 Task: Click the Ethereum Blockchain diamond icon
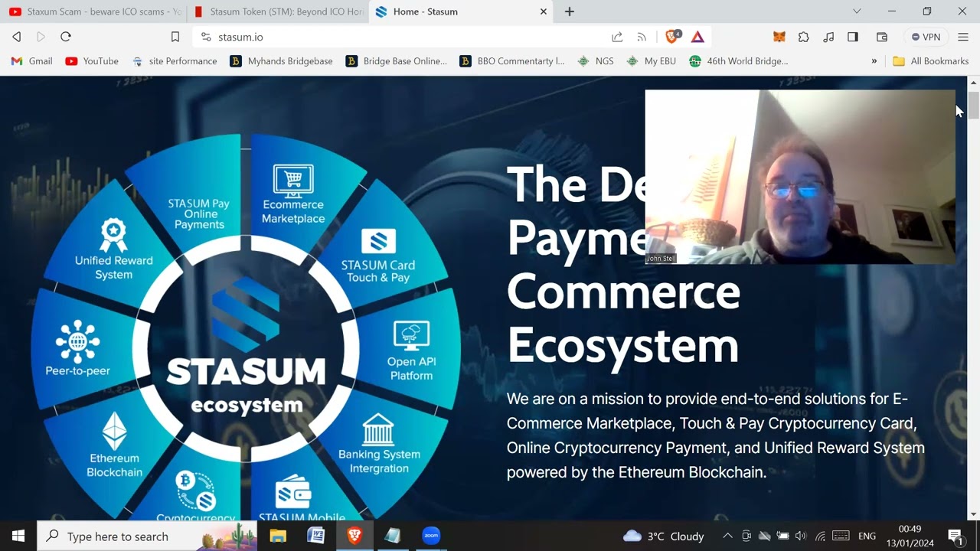(114, 432)
